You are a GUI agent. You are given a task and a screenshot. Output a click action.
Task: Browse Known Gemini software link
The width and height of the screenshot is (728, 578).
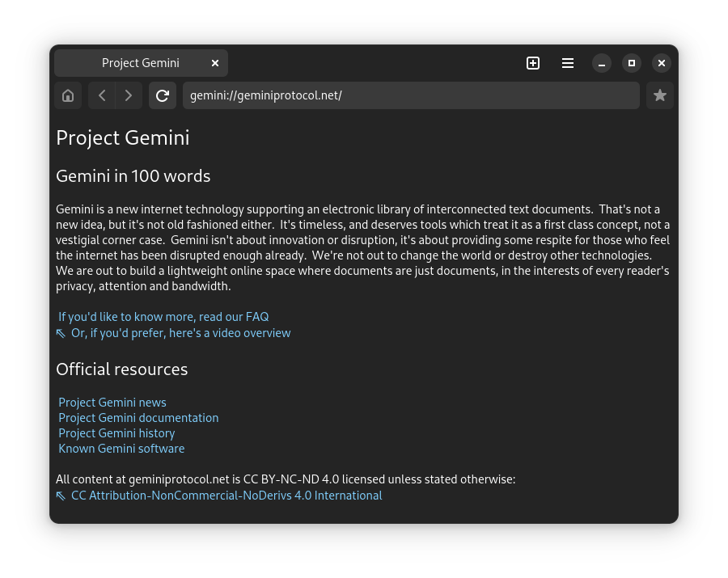121,449
